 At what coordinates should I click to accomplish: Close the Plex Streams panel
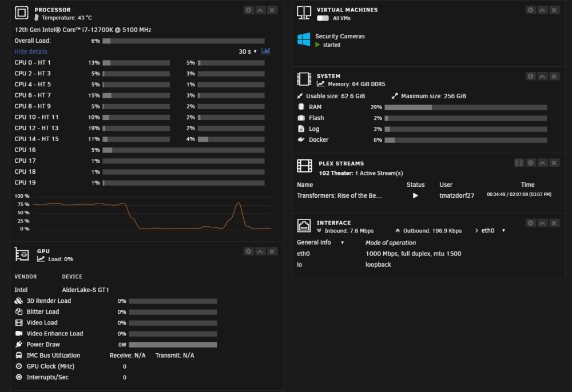[554, 163]
